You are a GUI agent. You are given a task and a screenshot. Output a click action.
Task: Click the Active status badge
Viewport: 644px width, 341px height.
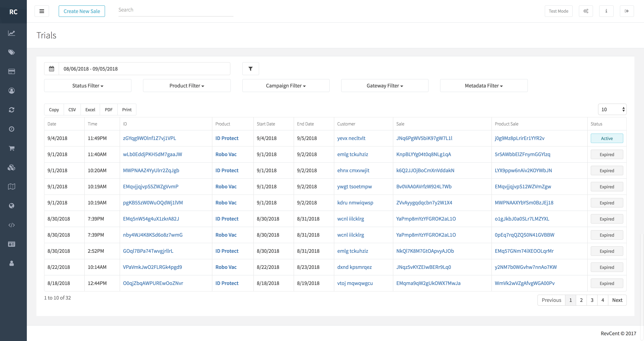pyautogui.click(x=606, y=138)
